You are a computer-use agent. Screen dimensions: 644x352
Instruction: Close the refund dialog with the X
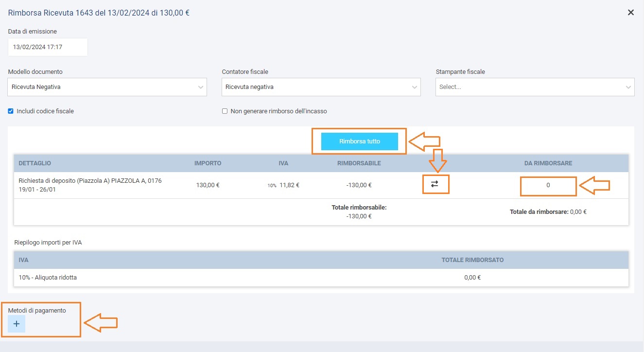[630, 13]
